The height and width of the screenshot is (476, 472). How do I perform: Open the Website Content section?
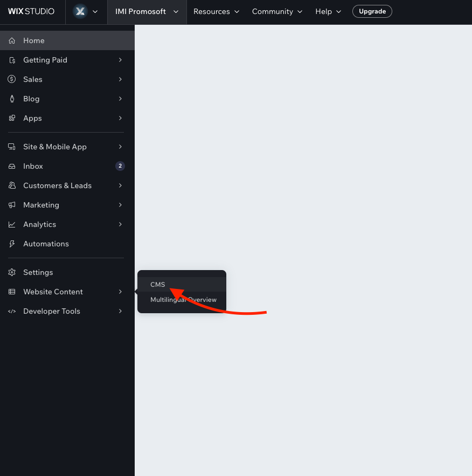pos(67,292)
